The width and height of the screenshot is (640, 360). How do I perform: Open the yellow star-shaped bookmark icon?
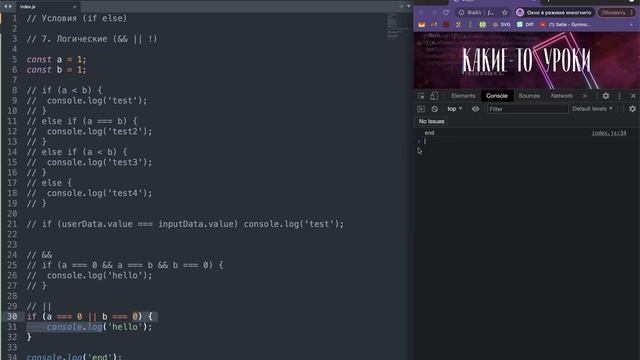click(458, 25)
